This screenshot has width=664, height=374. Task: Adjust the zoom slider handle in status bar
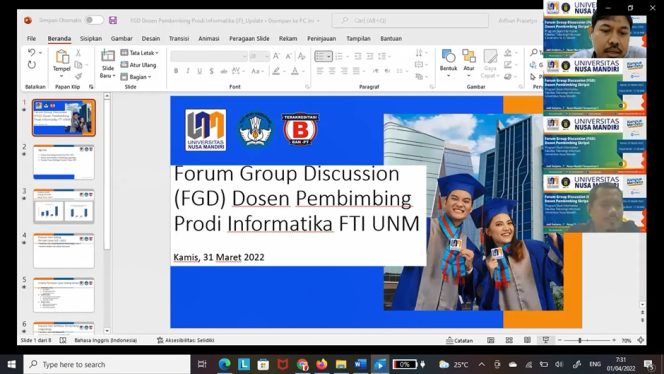pos(580,340)
